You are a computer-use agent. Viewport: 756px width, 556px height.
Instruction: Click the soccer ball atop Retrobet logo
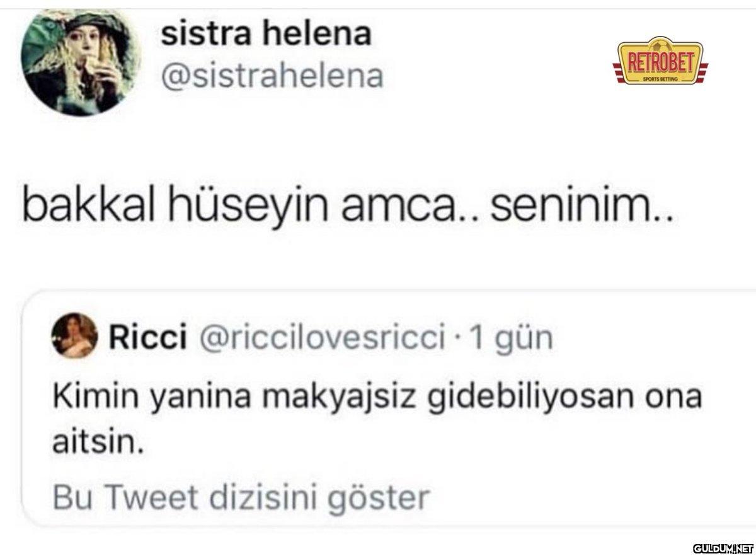659,45
